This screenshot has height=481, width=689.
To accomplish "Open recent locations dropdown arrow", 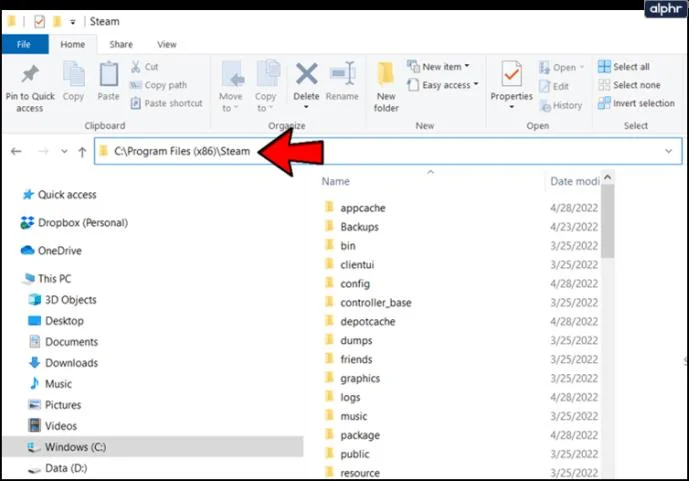I will pyautogui.click(x=65, y=152).
